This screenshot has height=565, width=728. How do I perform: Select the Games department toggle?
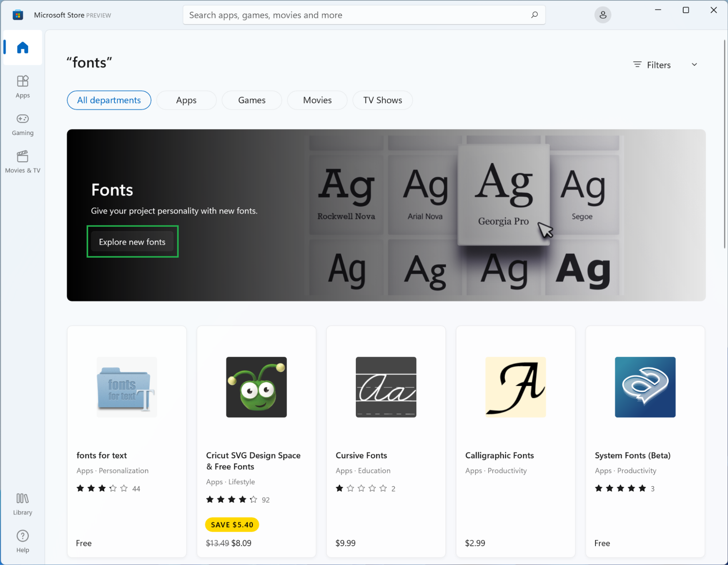[x=251, y=100]
